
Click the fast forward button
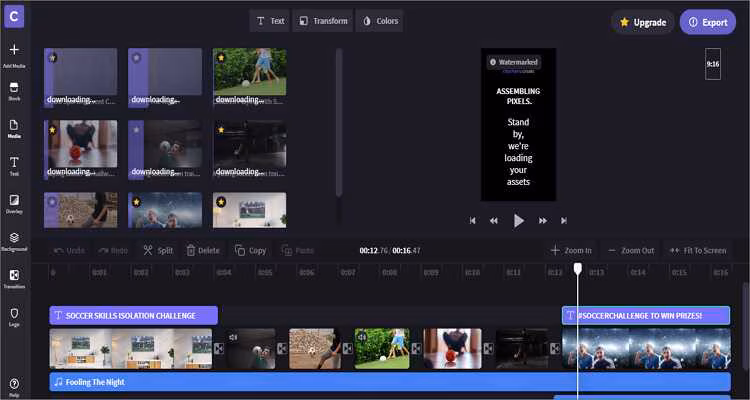pos(542,221)
